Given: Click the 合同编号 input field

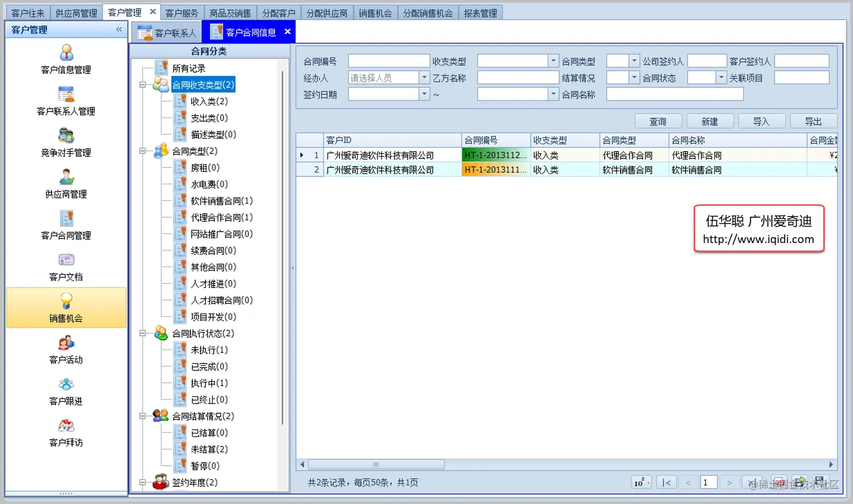Looking at the screenshot, I should tap(389, 61).
